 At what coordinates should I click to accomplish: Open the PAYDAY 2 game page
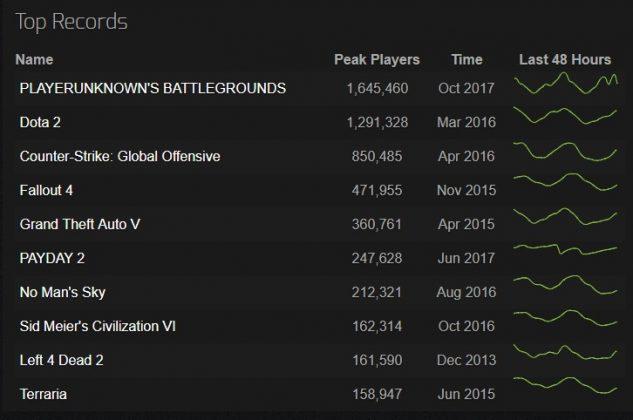tap(52, 258)
